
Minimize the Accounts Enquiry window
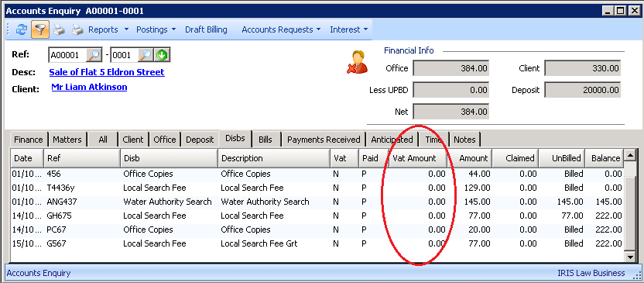608,11
